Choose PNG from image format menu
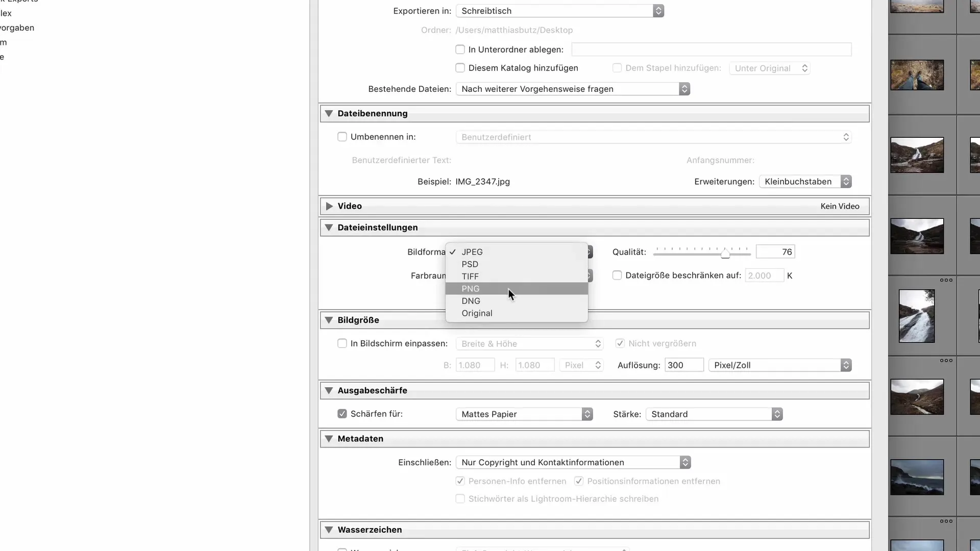 (x=470, y=289)
